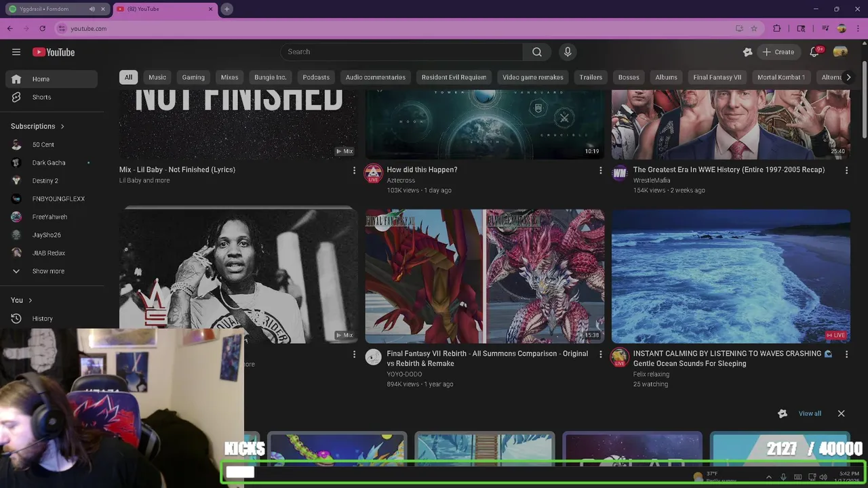
Task: Click View all in games shelf
Action: pos(810,413)
